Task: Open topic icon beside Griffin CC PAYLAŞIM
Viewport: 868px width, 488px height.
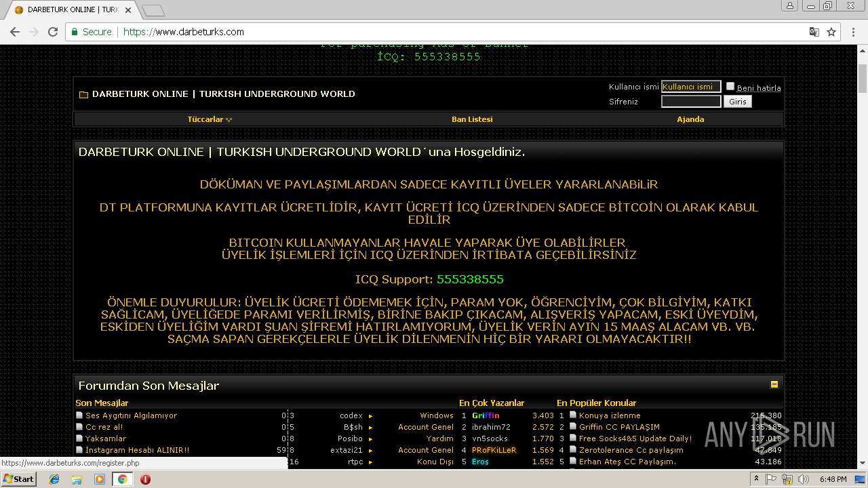Action: (573, 427)
